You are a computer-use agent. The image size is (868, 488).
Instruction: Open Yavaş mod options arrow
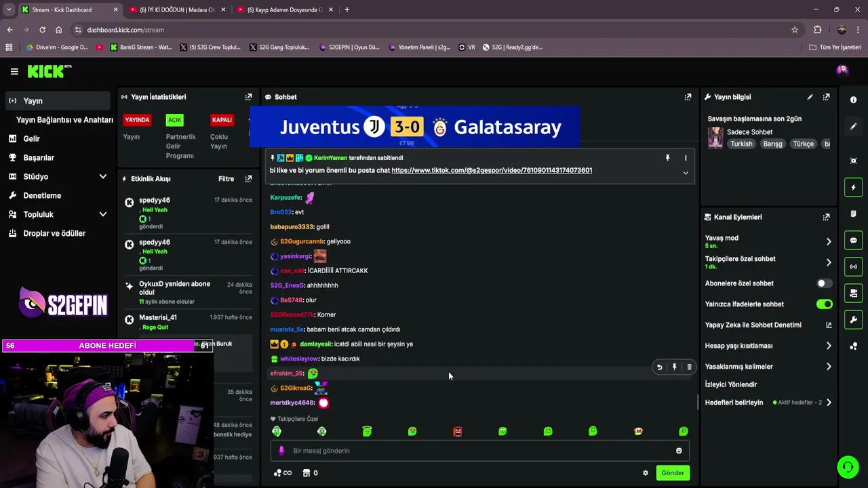coord(828,241)
